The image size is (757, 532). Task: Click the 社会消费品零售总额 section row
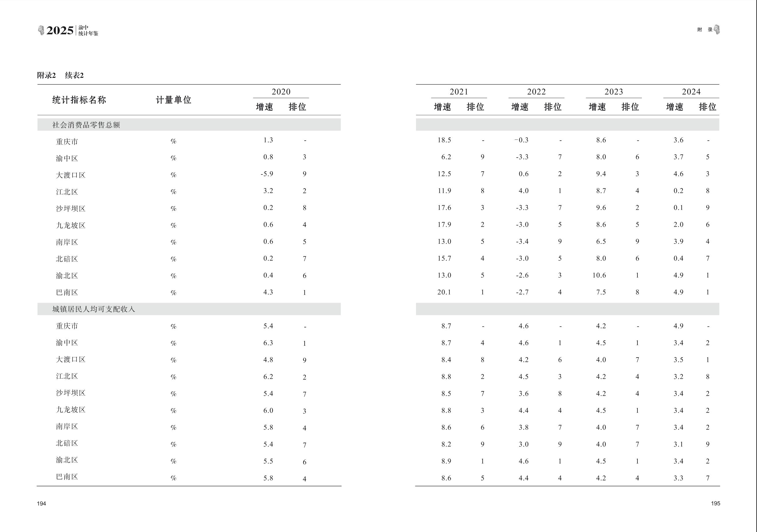click(86, 125)
